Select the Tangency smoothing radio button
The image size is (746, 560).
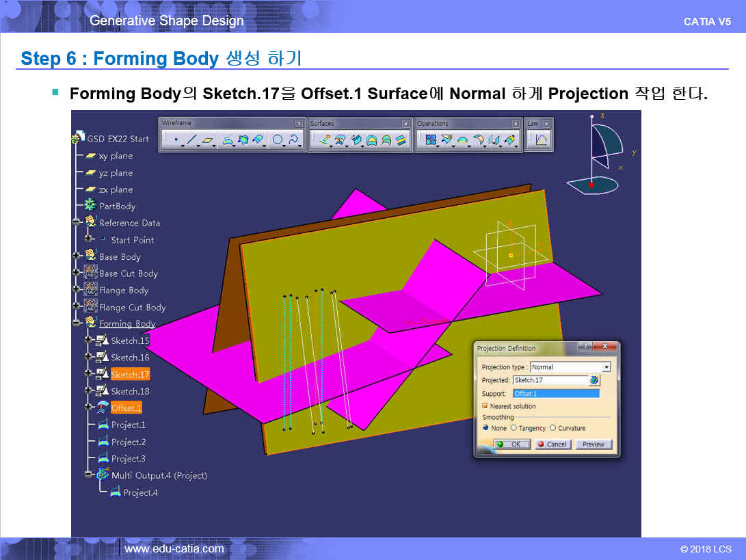coord(514,428)
